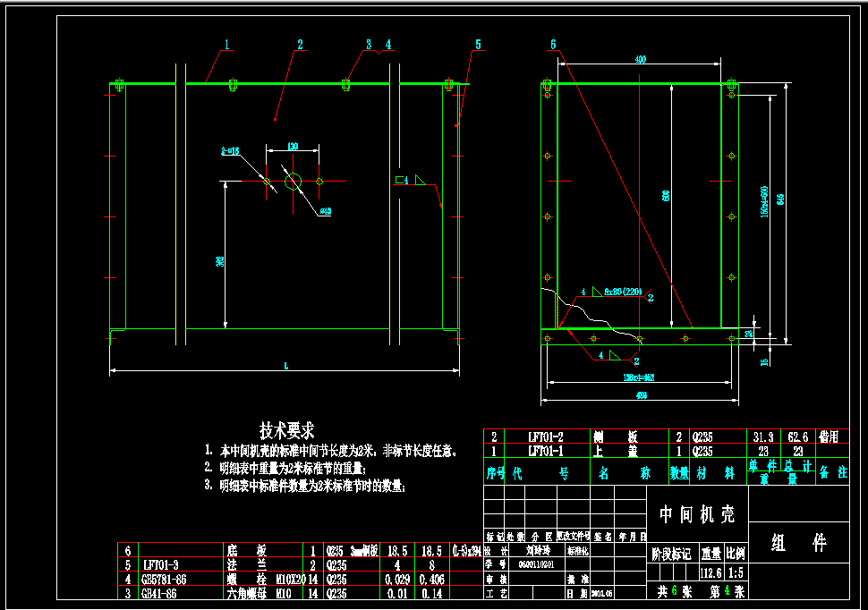
Task: Select the 400 width dimension text
Action: coord(640,59)
